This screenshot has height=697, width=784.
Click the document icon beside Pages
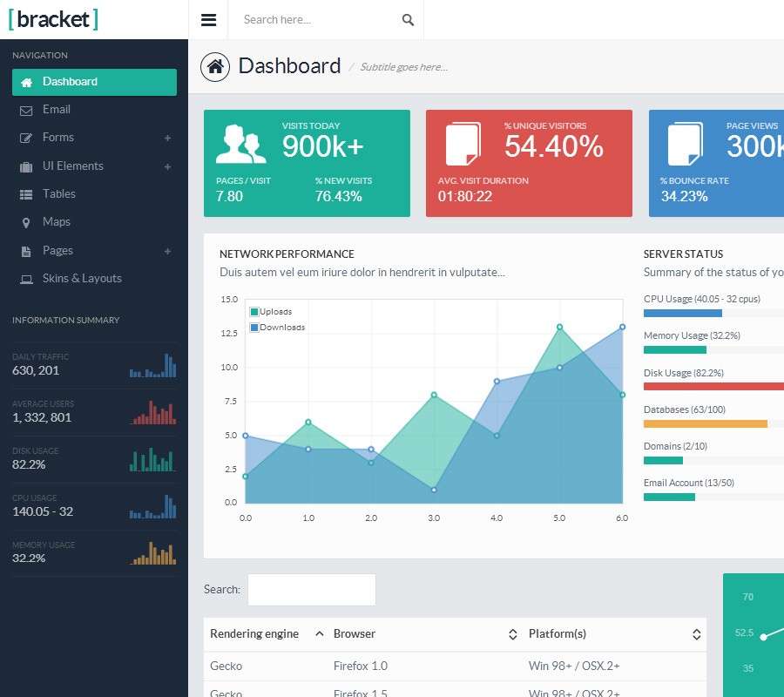(x=26, y=252)
